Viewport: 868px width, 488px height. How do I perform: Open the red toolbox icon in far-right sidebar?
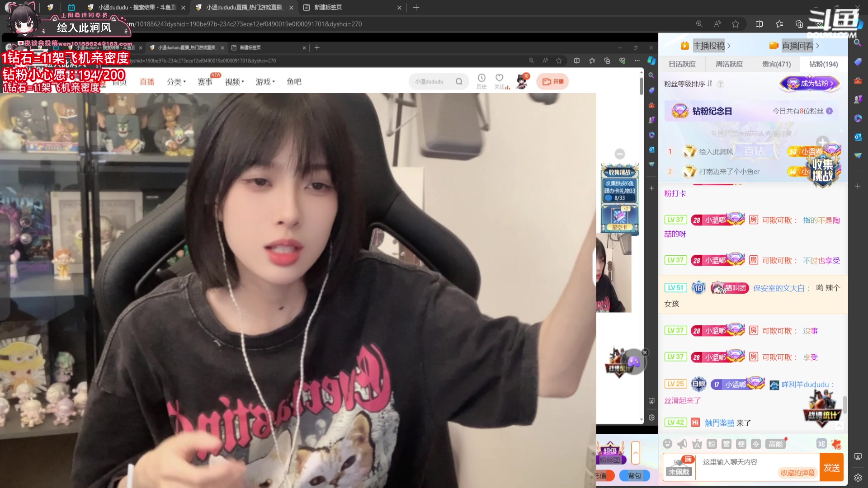coord(858,80)
